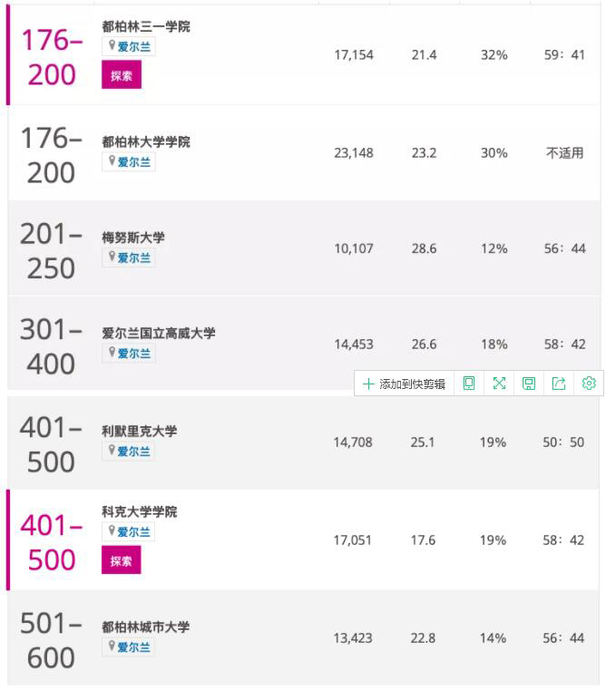Click 探索 button under 都柏林三一学院

[122, 76]
